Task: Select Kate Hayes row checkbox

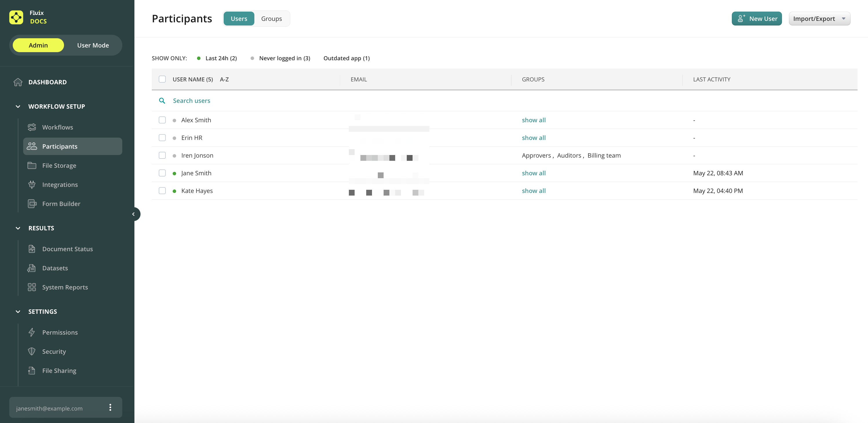Action: [162, 191]
